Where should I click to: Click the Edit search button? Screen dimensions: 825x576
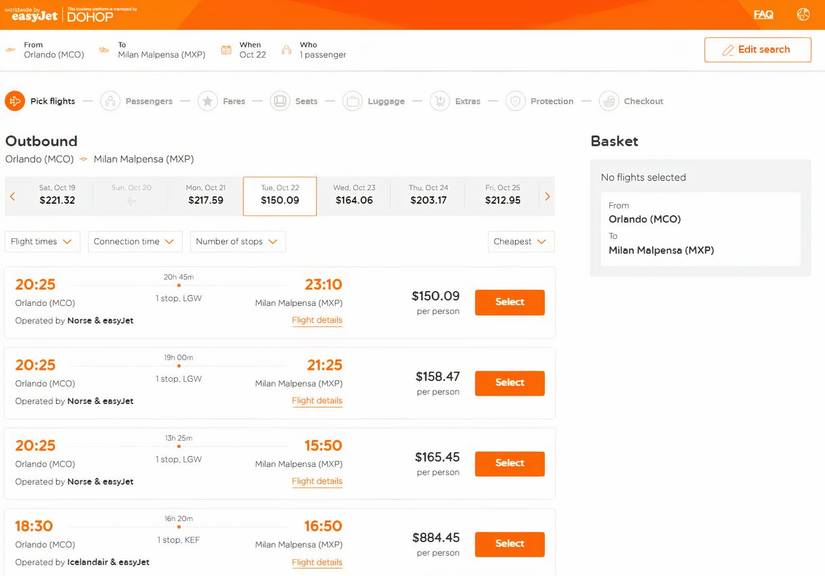pos(758,50)
